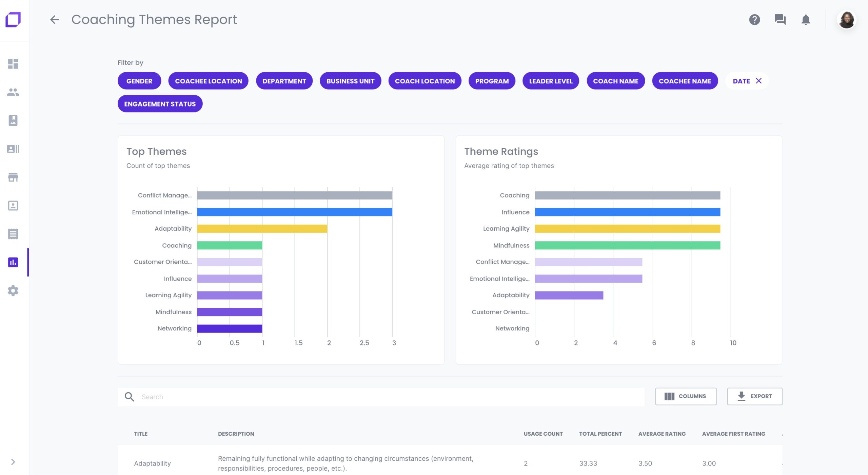Click the Export button
Screen dimensions: 868x475
pyautogui.click(x=754, y=396)
